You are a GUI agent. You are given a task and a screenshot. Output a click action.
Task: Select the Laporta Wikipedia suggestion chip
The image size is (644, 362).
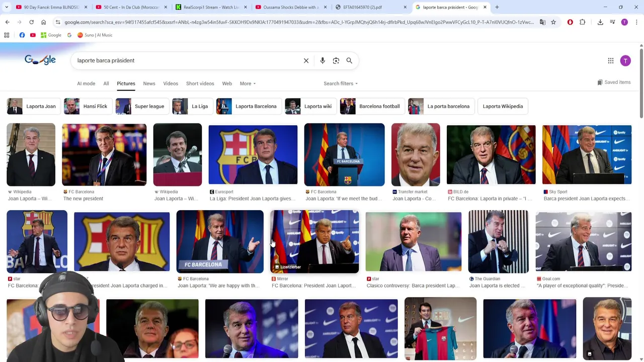503,106
